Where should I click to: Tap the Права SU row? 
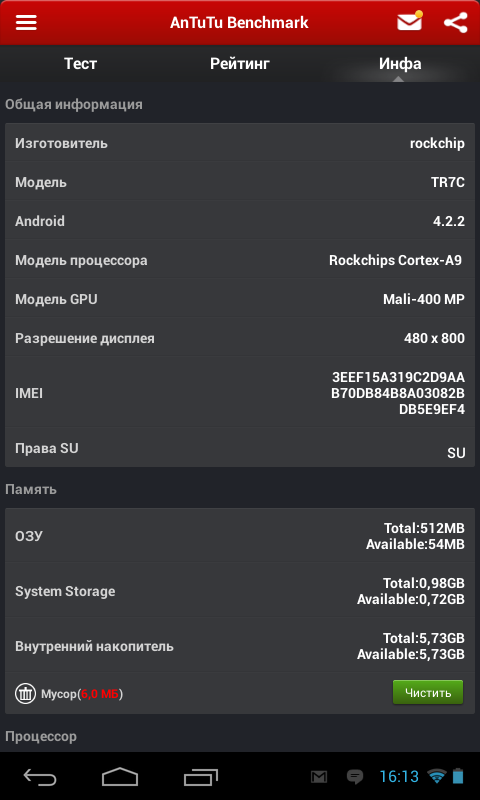pyautogui.click(x=240, y=447)
